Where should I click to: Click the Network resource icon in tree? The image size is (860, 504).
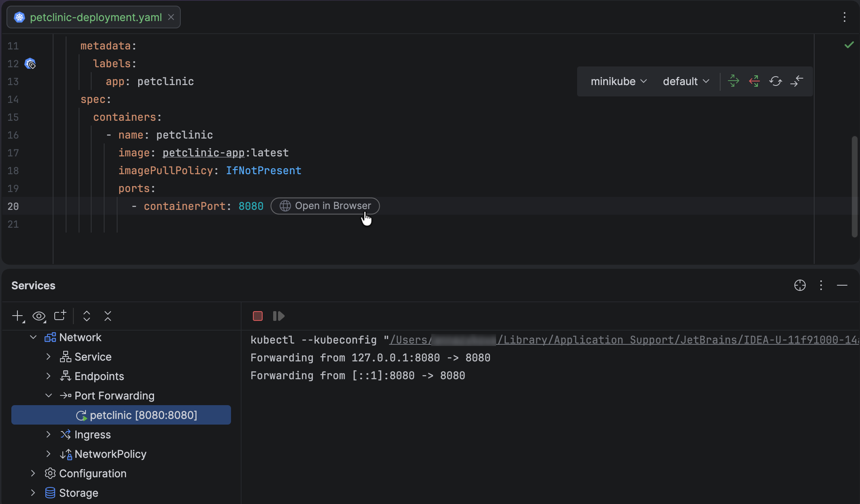point(50,337)
